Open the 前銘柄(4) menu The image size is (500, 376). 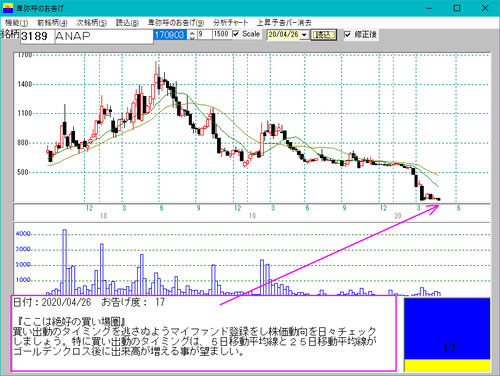pos(52,23)
